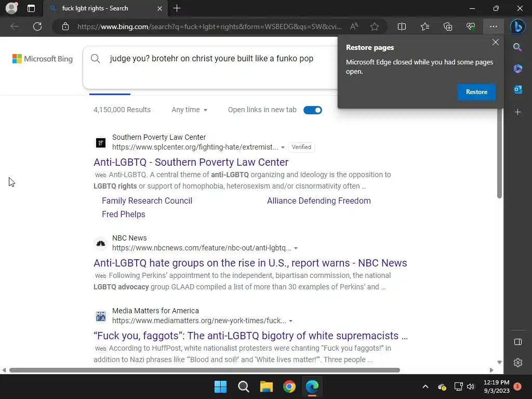The width and height of the screenshot is (532, 399).
Task: Open the Outlook sidebar icon
Action: [518, 89]
